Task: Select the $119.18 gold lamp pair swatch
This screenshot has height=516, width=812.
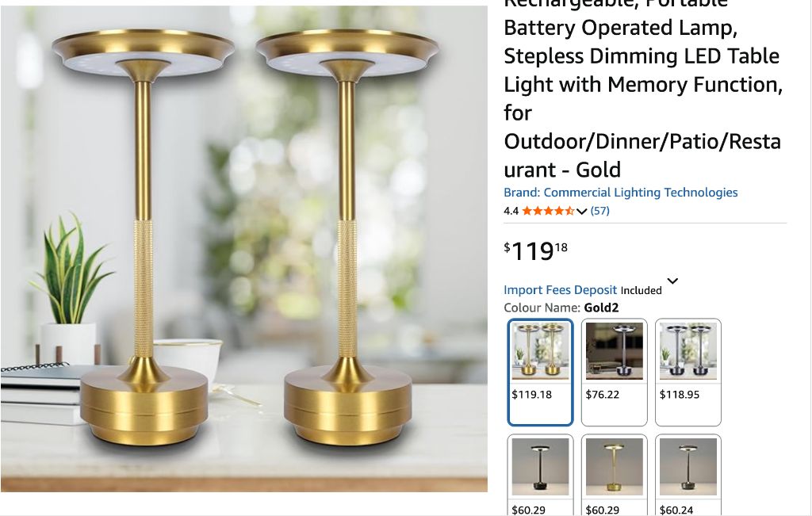Action: point(540,372)
